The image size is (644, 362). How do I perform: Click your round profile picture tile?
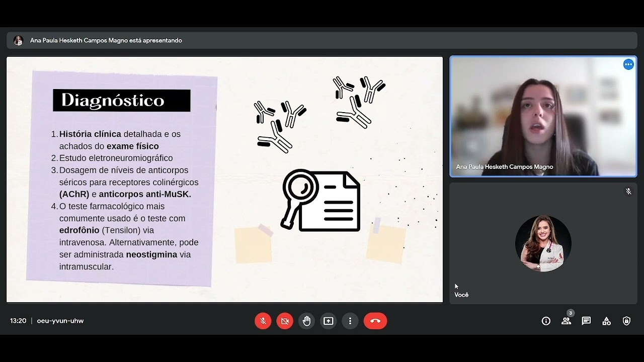[x=543, y=243]
